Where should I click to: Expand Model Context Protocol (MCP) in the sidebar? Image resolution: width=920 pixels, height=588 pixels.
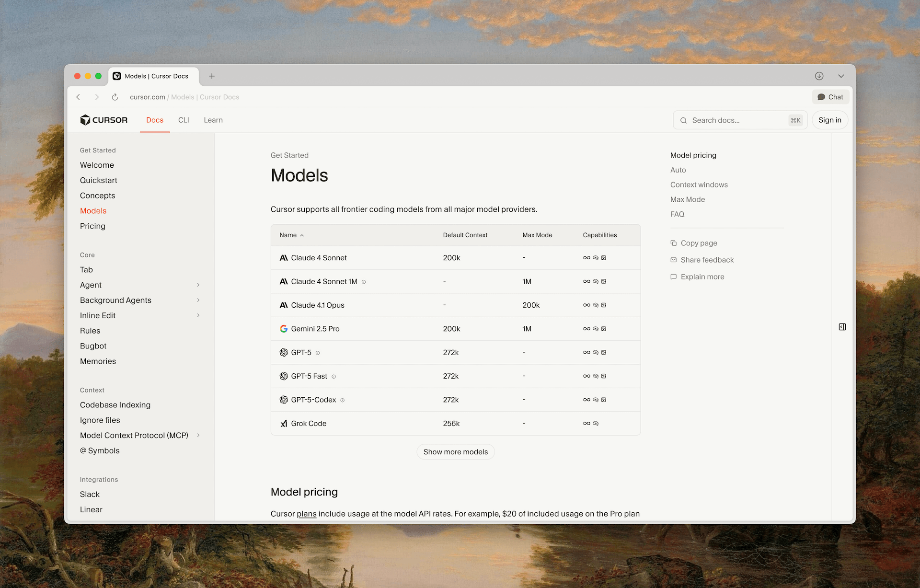(198, 435)
